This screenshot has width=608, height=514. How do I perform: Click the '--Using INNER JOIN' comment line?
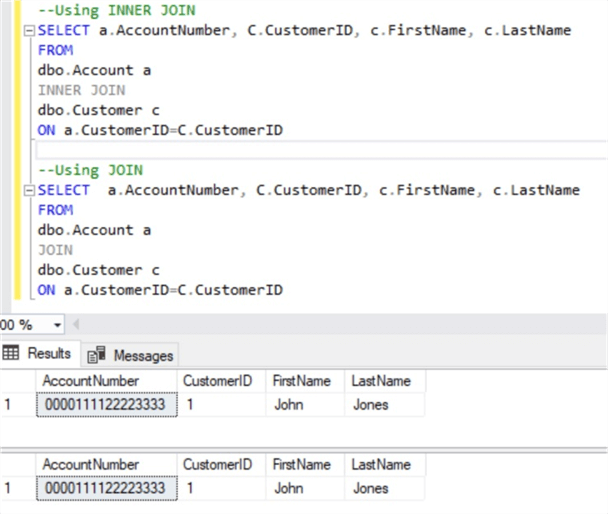click(x=117, y=10)
